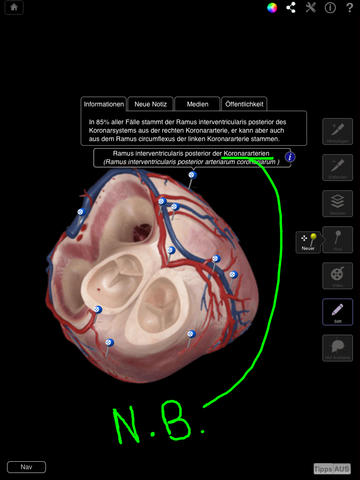Select the blue pin on the left red artery bend
The image size is (360, 480).
click(x=98, y=310)
